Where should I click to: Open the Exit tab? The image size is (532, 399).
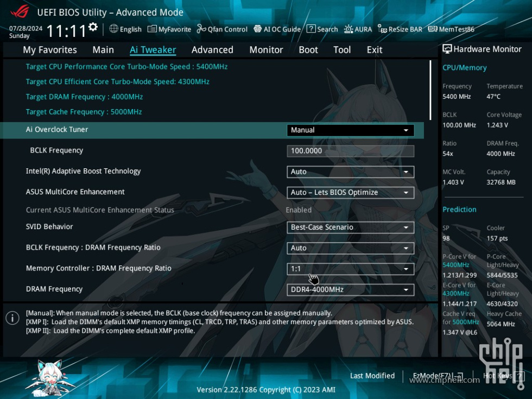pos(375,50)
